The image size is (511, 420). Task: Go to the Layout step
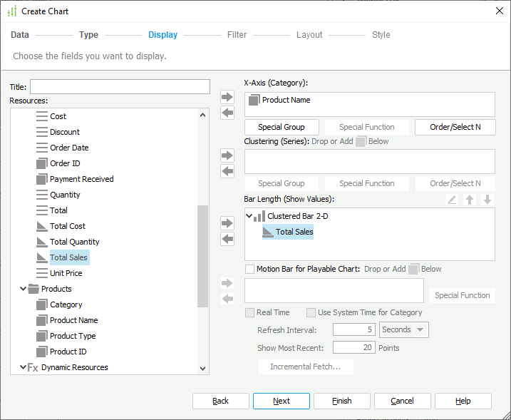(x=309, y=35)
